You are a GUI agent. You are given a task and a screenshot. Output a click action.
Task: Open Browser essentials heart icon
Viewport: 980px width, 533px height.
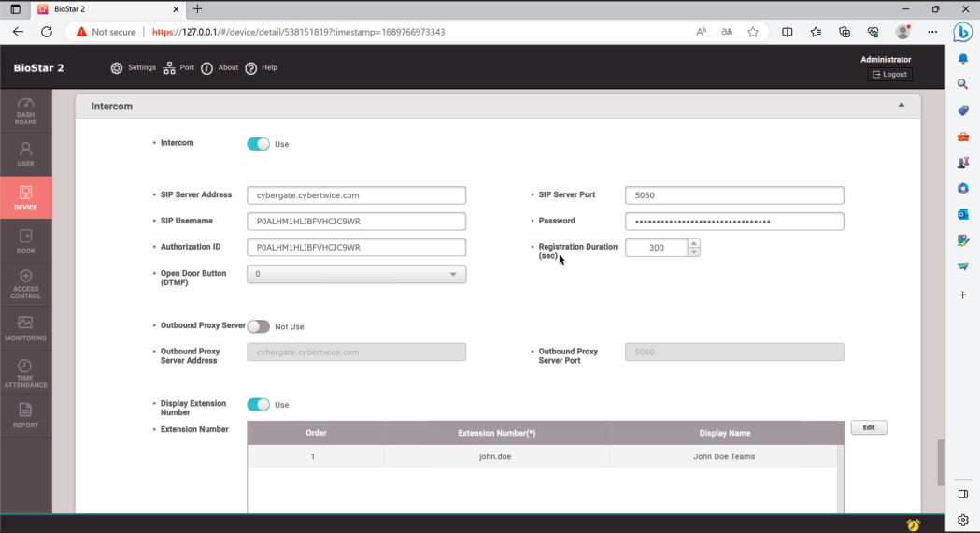click(x=873, y=32)
